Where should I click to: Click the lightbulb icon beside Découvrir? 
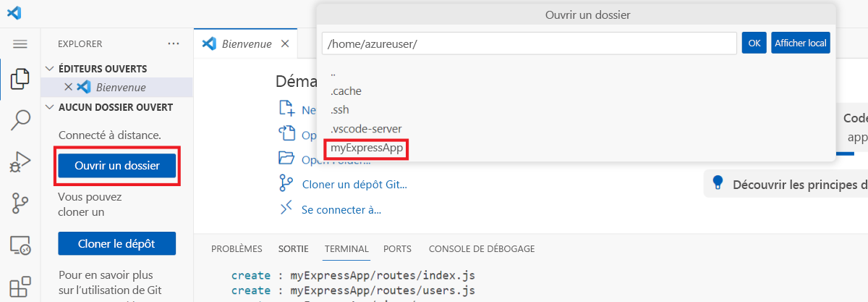click(718, 183)
